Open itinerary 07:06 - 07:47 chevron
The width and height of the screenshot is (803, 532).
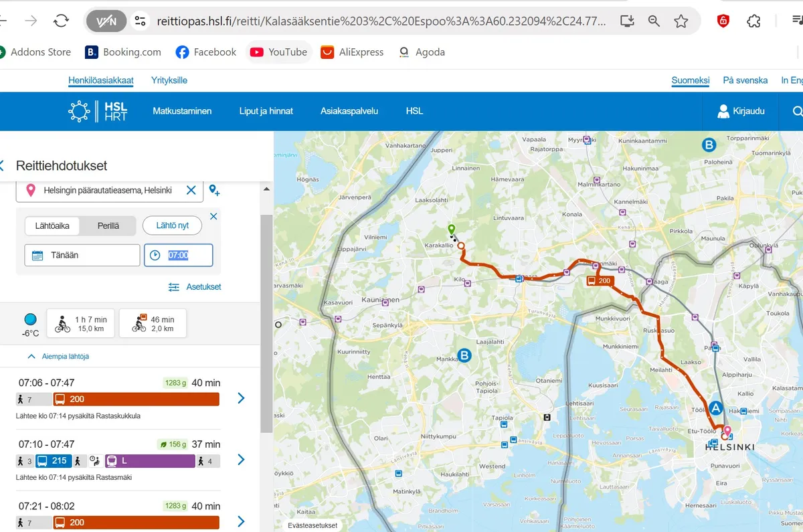coord(242,398)
